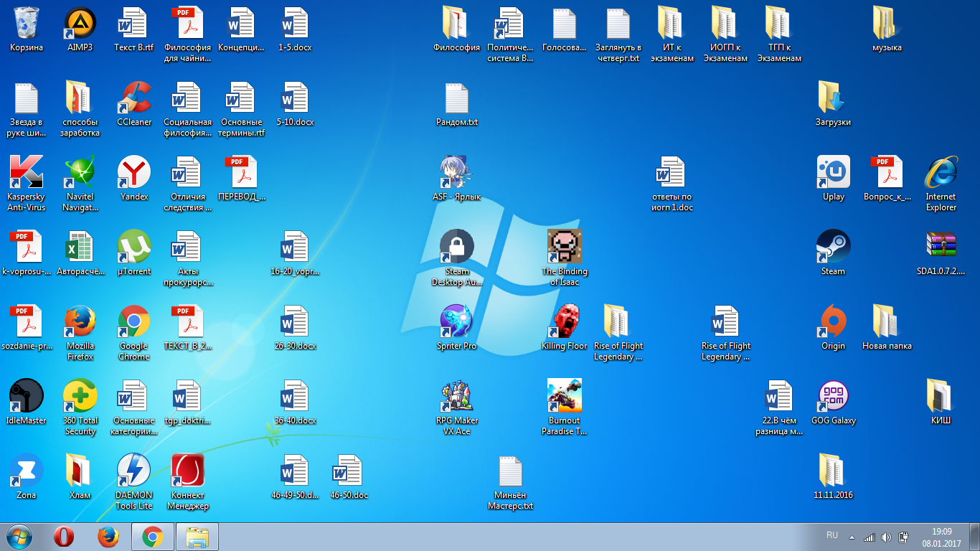Select the Kaspersky Anti-Virus shortcut icon
This screenshot has height=551, width=980.
(27, 173)
